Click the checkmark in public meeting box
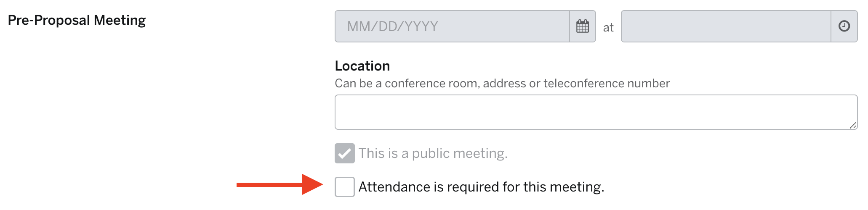The width and height of the screenshot is (868, 210). pyautogui.click(x=345, y=153)
